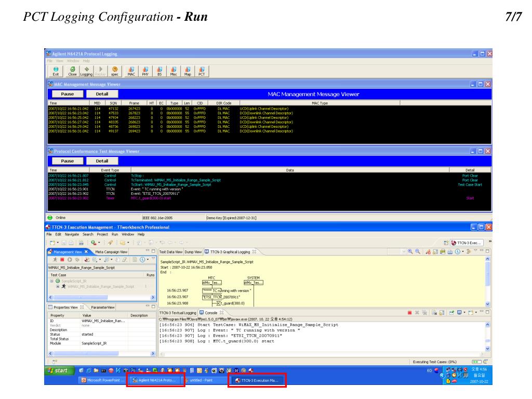
Task: Click the TTCN-3 Exec perspective button
Action: (x=467, y=243)
